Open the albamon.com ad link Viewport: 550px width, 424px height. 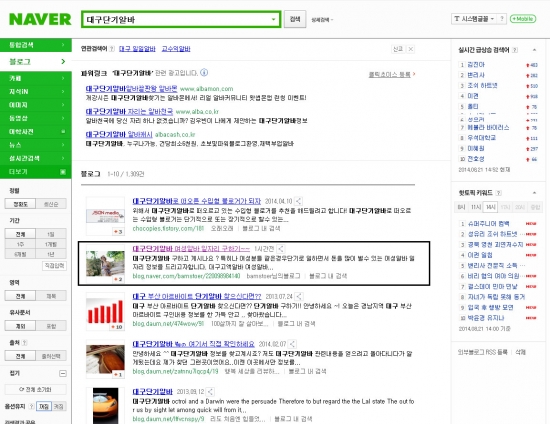132,88
